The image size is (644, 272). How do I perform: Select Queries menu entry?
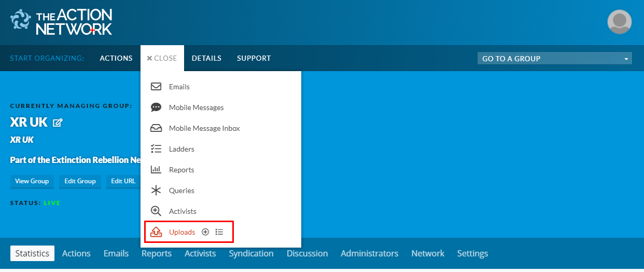181,191
